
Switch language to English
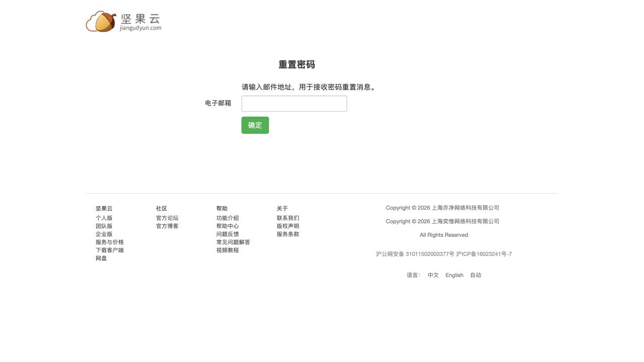pyautogui.click(x=454, y=276)
